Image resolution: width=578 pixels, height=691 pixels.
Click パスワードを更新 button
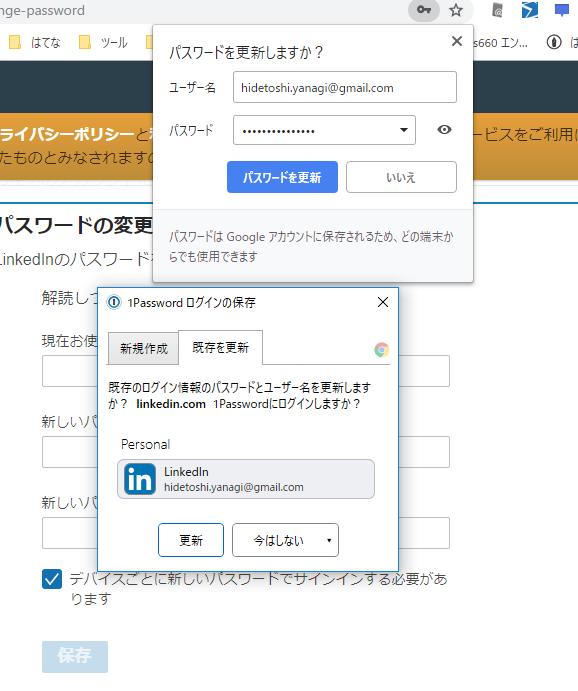[282, 177]
